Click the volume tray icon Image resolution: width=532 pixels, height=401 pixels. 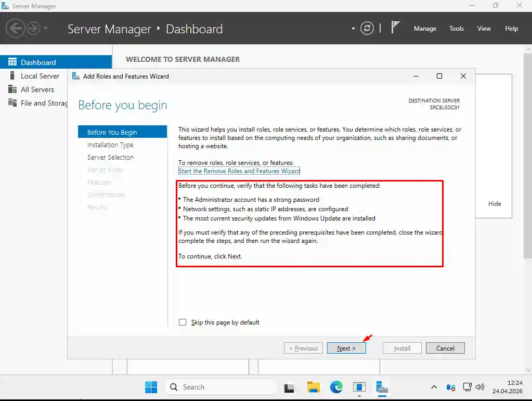pos(480,387)
